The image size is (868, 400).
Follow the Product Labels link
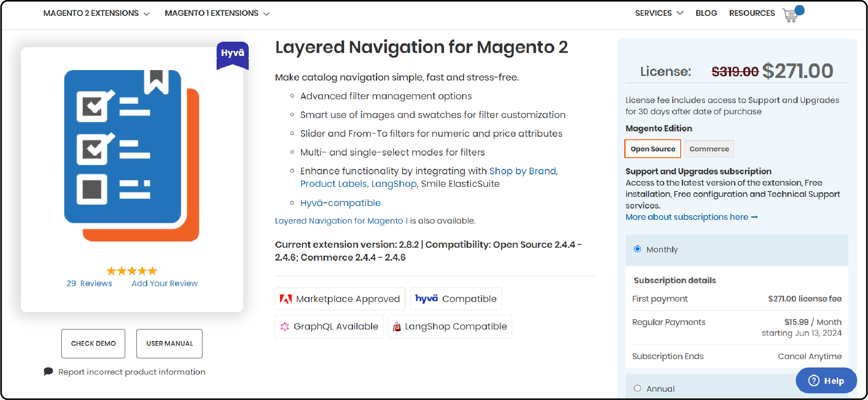coord(333,184)
